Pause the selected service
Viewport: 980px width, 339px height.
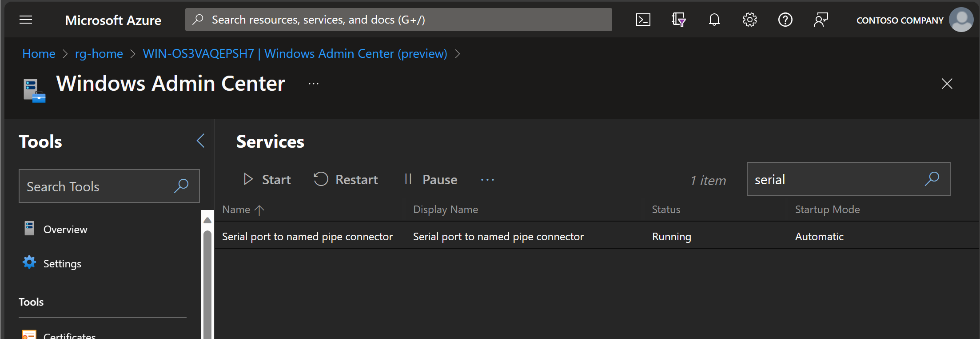tap(430, 180)
